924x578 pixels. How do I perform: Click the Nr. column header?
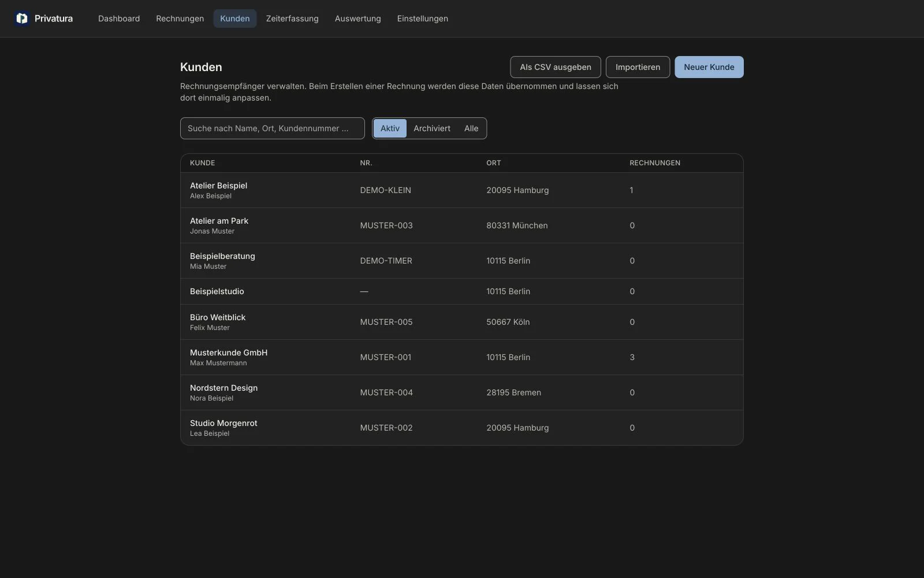point(366,163)
